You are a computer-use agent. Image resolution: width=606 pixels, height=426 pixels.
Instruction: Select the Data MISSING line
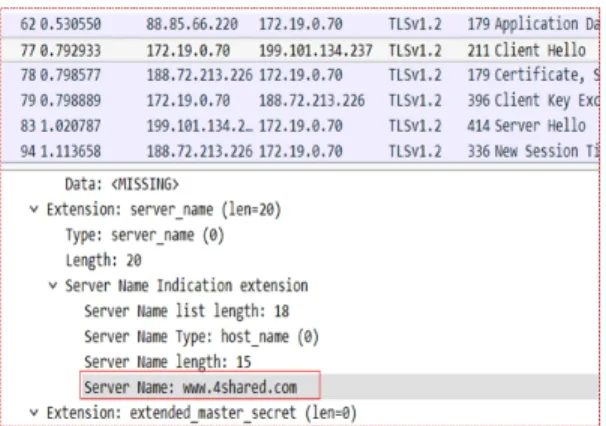(x=122, y=184)
